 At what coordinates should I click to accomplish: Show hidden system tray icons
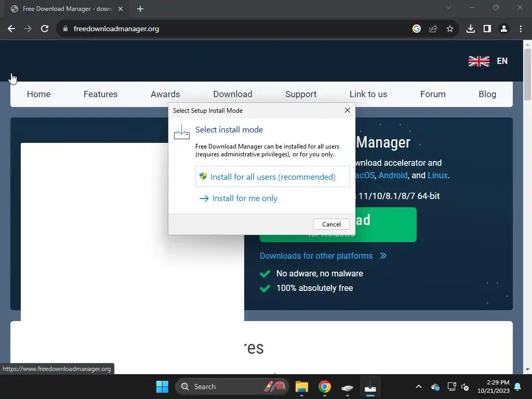point(419,387)
